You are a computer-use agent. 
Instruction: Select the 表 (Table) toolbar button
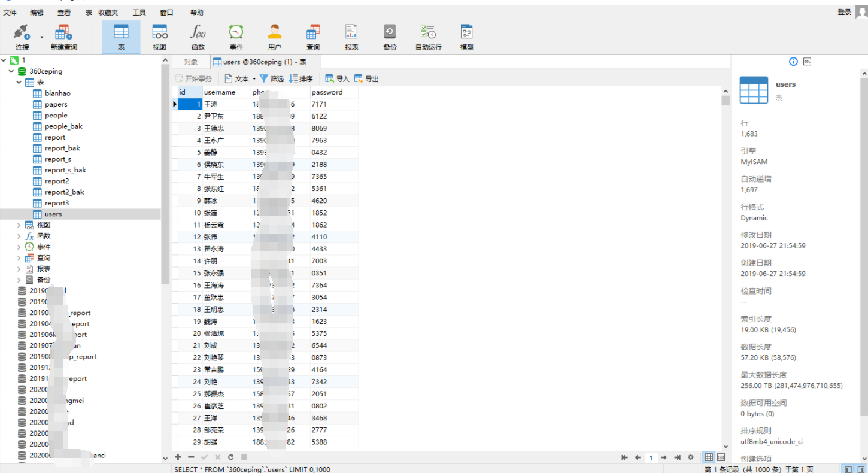point(121,37)
